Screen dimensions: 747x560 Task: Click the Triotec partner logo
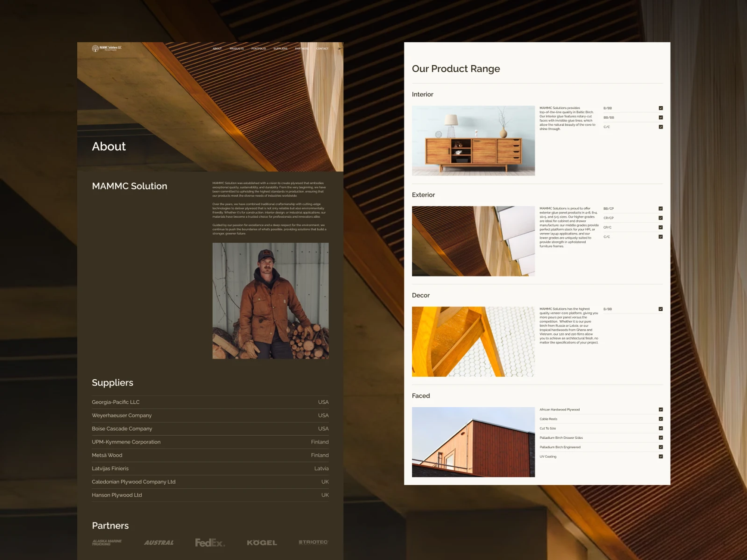pos(313,542)
